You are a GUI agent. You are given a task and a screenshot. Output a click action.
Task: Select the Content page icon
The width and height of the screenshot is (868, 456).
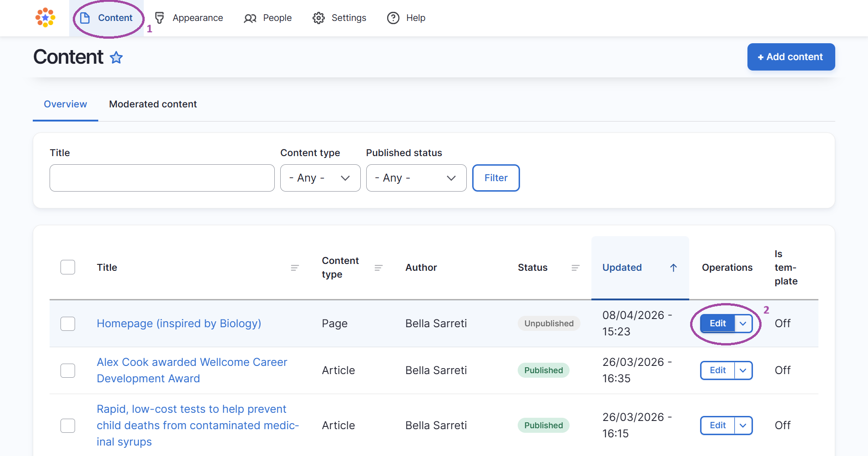[85, 18]
